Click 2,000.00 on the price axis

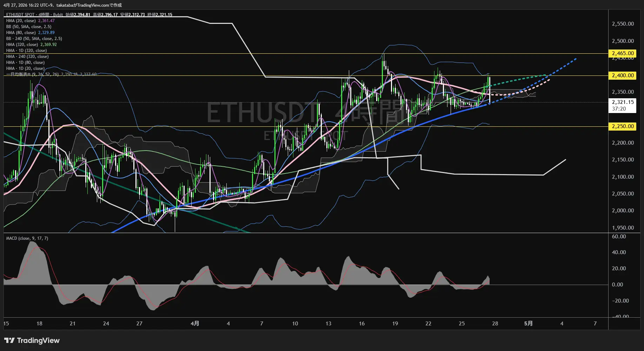click(x=623, y=211)
